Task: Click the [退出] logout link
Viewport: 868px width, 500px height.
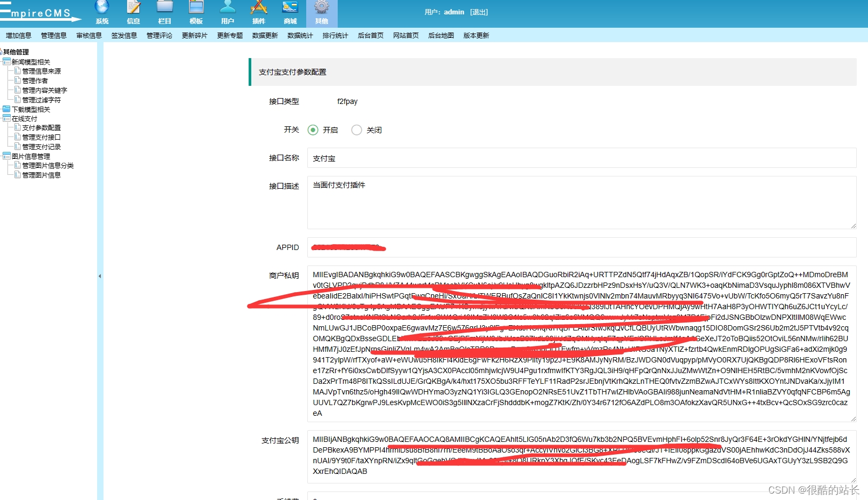Action: (479, 12)
